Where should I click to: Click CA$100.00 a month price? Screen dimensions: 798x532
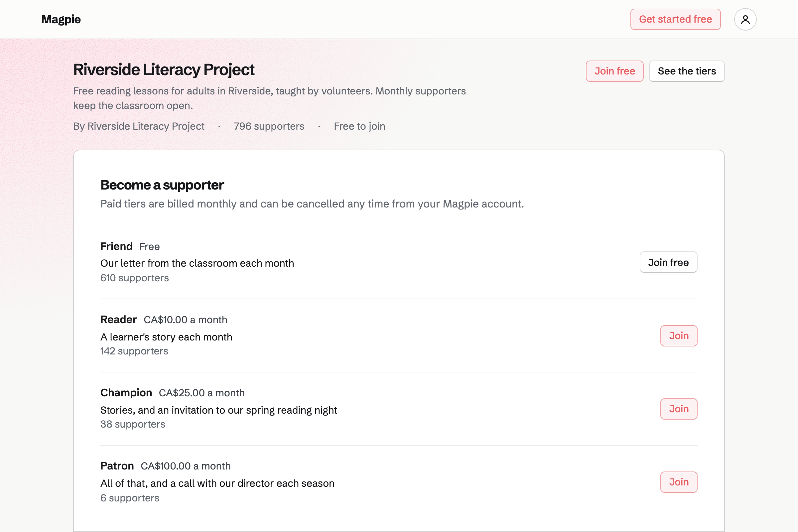point(186,466)
